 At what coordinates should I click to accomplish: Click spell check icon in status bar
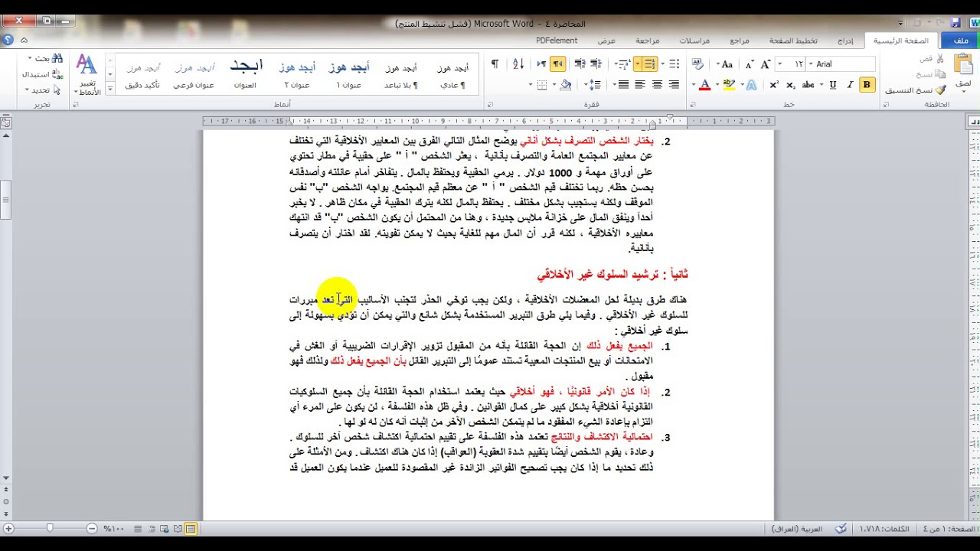841,529
